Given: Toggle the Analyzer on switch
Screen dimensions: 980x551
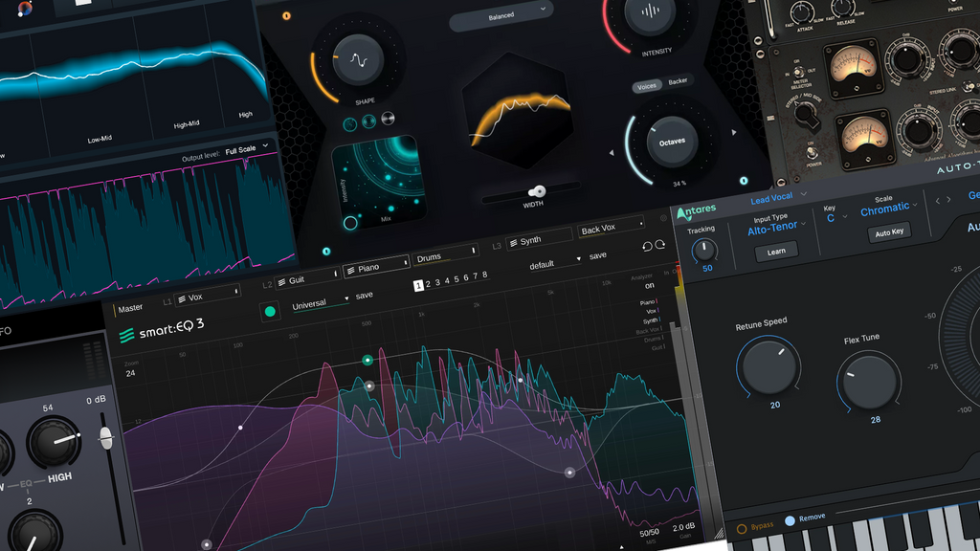Looking at the screenshot, I should pyautogui.click(x=650, y=285).
